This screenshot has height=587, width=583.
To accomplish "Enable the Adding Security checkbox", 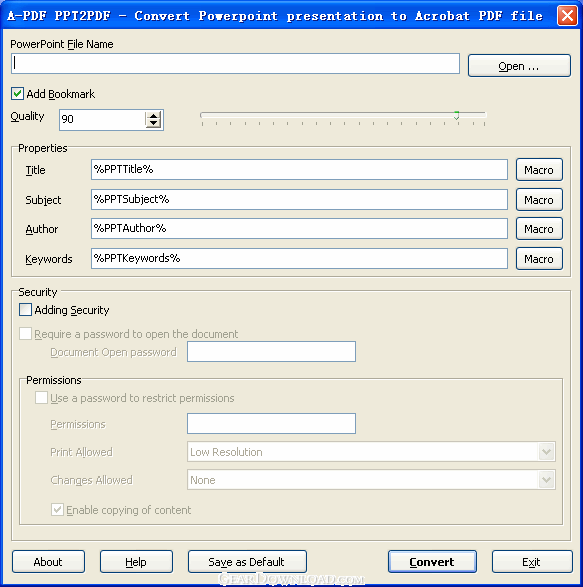I will point(25,310).
